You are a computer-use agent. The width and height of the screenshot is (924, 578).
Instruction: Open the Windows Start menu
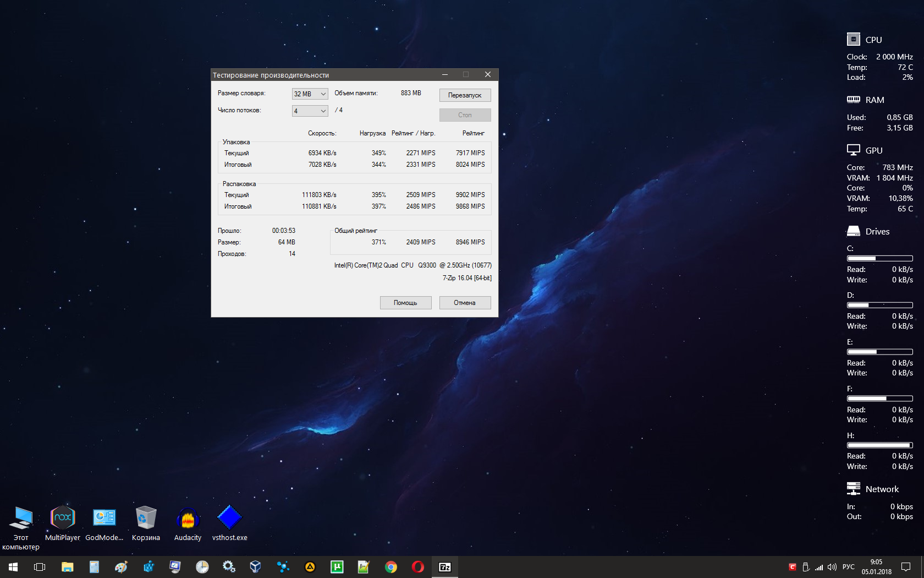pyautogui.click(x=13, y=567)
